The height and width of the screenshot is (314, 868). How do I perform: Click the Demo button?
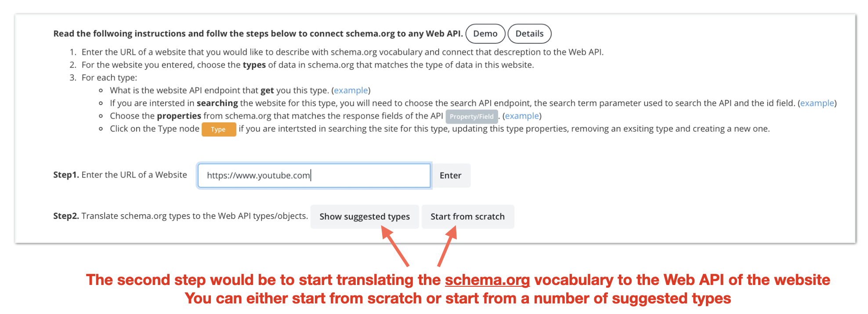click(485, 34)
